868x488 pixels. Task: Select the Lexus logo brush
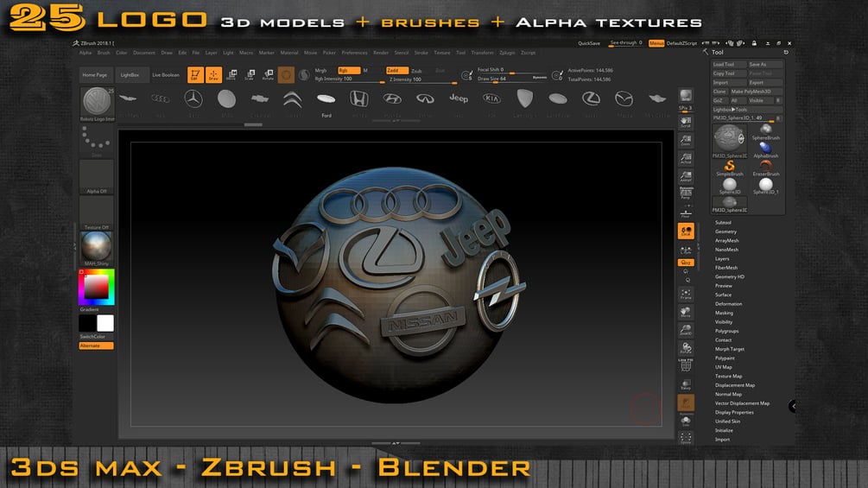[591, 99]
